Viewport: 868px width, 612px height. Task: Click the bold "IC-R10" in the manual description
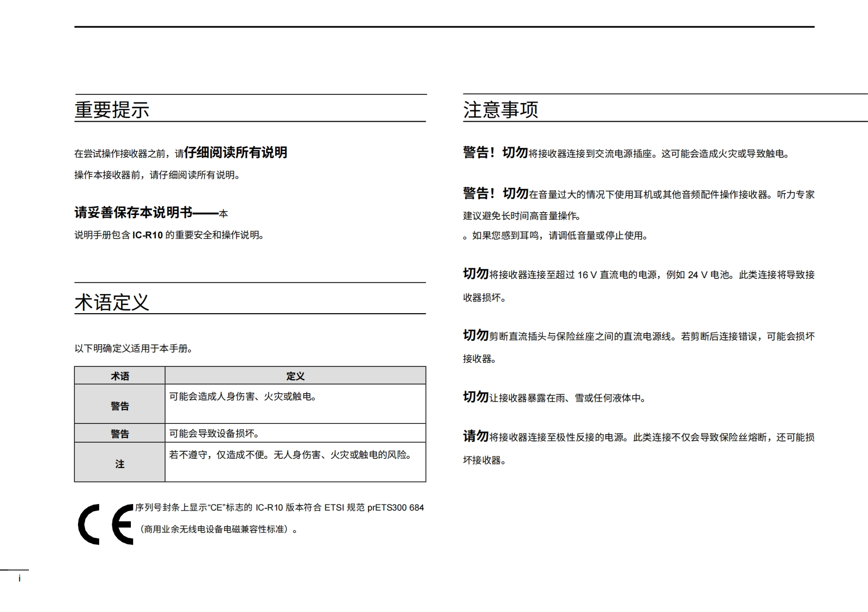(x=147, y=236)
